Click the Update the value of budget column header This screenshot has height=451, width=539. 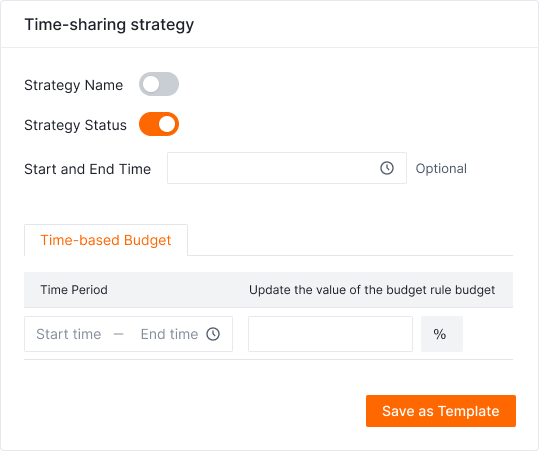372,290
